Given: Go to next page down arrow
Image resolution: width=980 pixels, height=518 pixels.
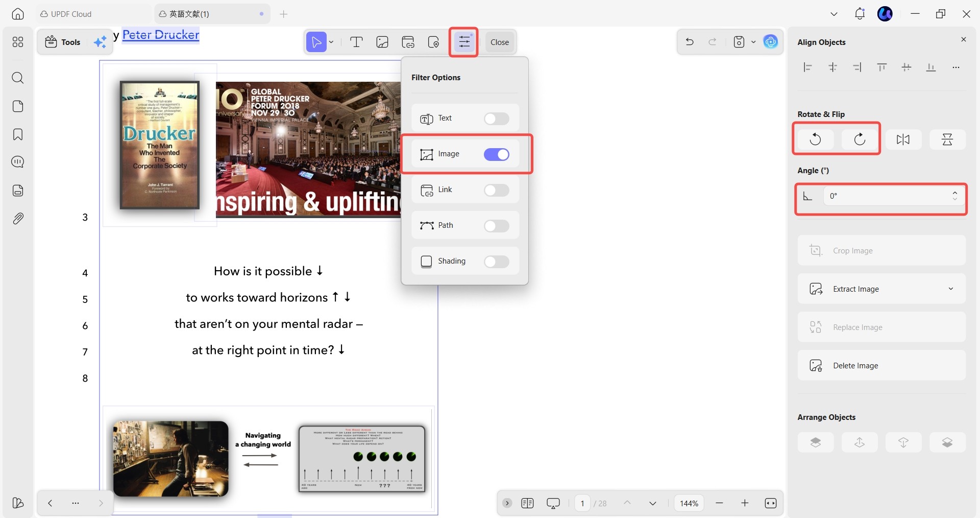Looking at the screenshot, I should 652,503.
